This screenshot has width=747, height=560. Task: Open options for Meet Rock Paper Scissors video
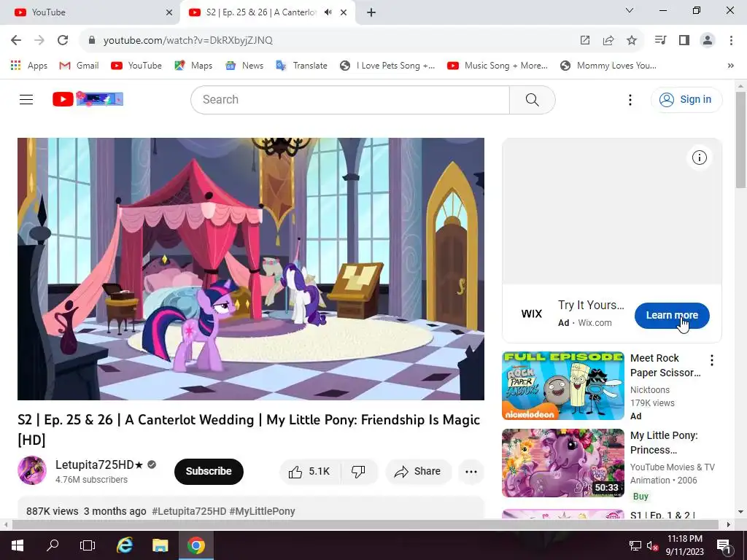[x=712, y=360]
